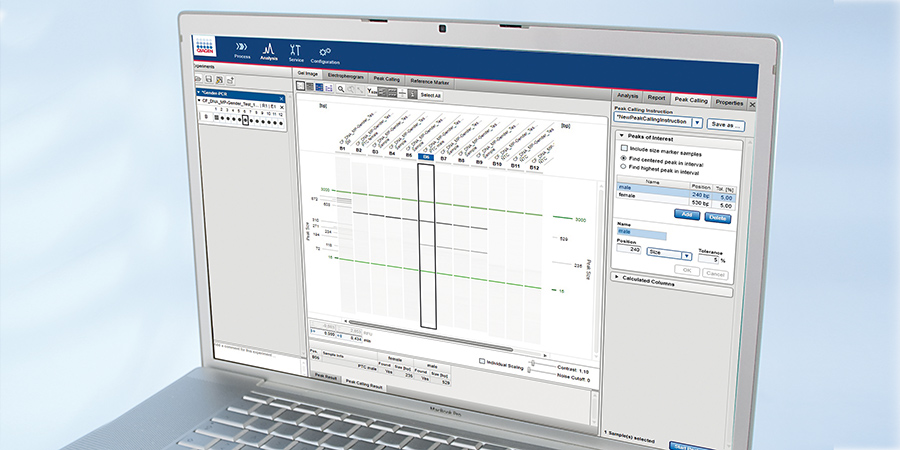This screenshot has width=900, height=450.
Task: Click the Delete peak button
Action: (718, 218)
